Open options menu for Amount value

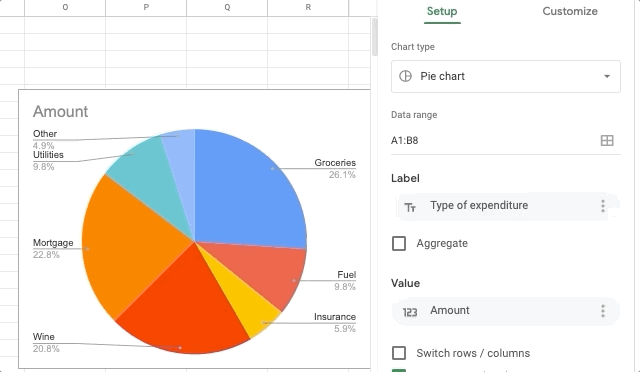[x=603, y=311]
